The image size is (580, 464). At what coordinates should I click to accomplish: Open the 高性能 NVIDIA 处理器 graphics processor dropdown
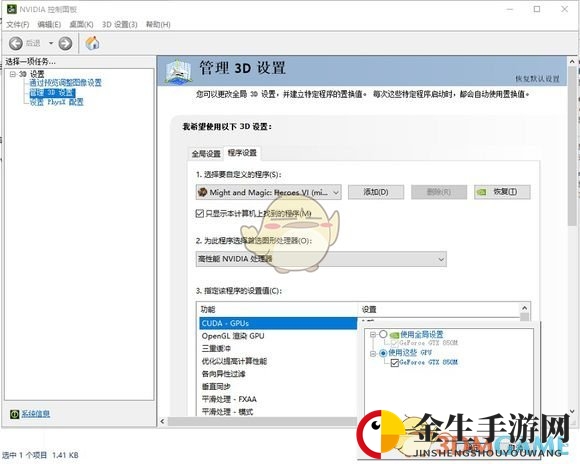click(321, 259)
